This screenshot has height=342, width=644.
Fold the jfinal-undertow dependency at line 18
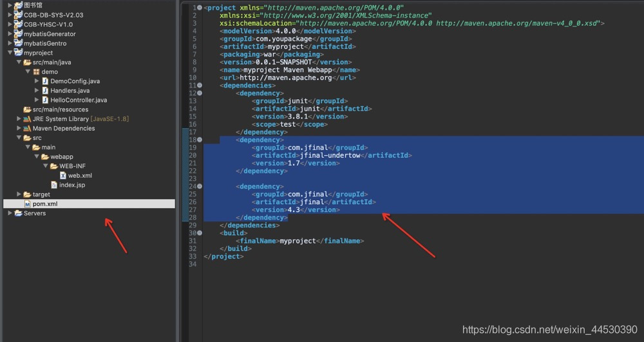200,140
